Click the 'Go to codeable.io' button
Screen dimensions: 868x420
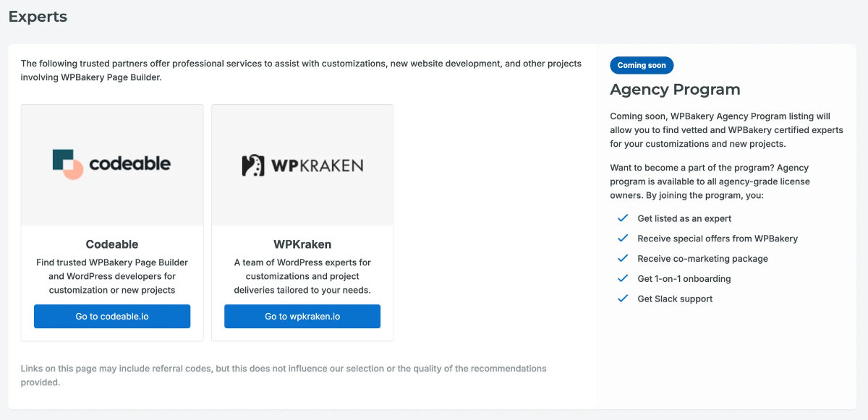click(x=111, y=316)
